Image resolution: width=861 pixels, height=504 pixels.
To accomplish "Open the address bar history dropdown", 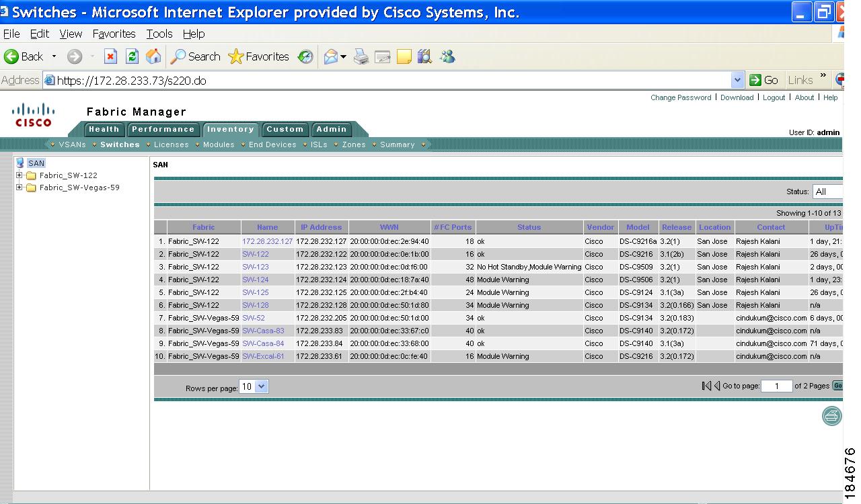I will tap(738, 80).
